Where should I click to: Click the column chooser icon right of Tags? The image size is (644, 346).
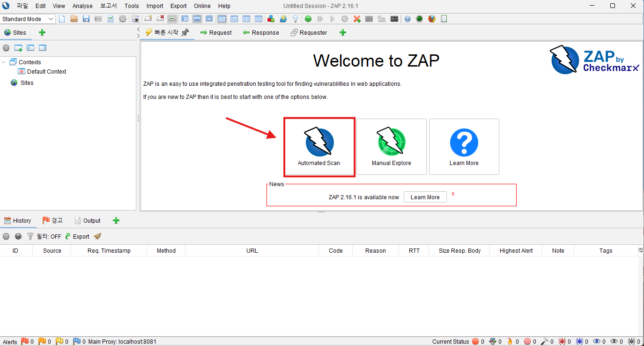coord(641,250)
